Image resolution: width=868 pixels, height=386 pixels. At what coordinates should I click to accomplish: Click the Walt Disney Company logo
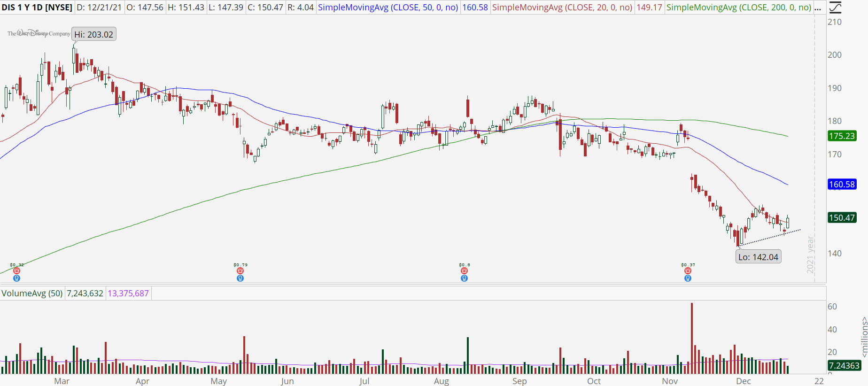point(39,33)
